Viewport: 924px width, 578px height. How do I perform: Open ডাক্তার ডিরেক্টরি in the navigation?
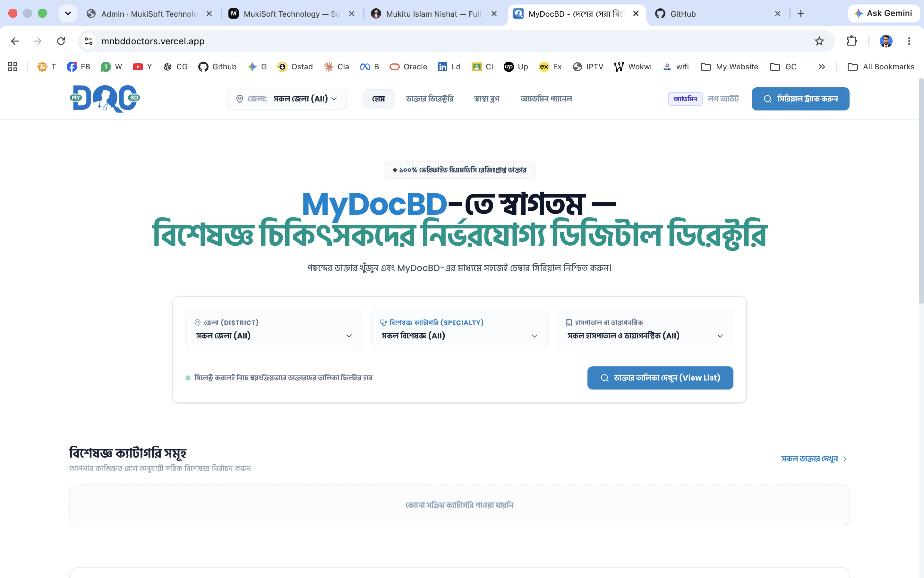(x=430, y=99)
